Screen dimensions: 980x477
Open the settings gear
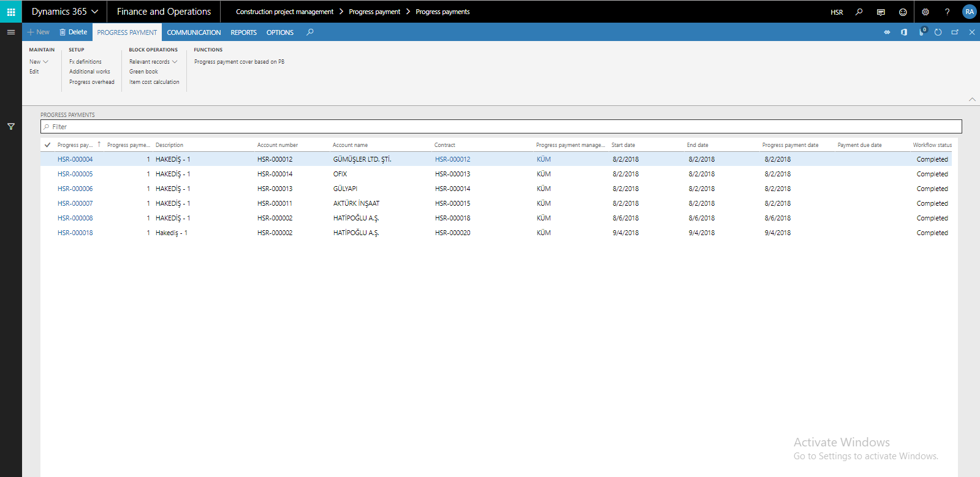point(925,12)
